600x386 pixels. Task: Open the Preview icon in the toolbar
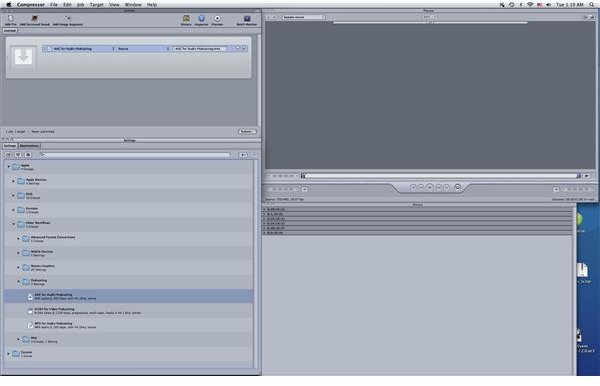click(x=217, y=19)
